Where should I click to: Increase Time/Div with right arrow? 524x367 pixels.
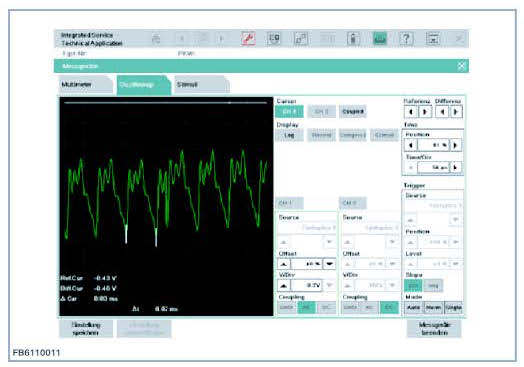pos(455,167)
